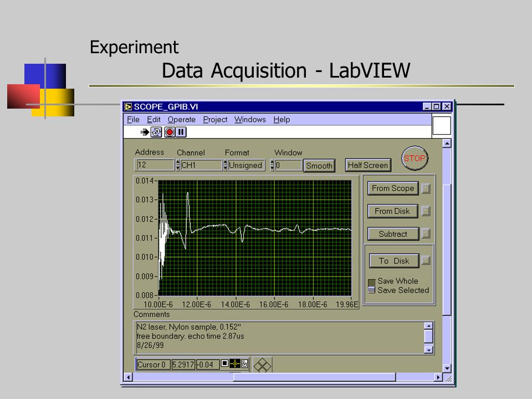Click the Format field showing Unsigned

click(x=246, y=165)
